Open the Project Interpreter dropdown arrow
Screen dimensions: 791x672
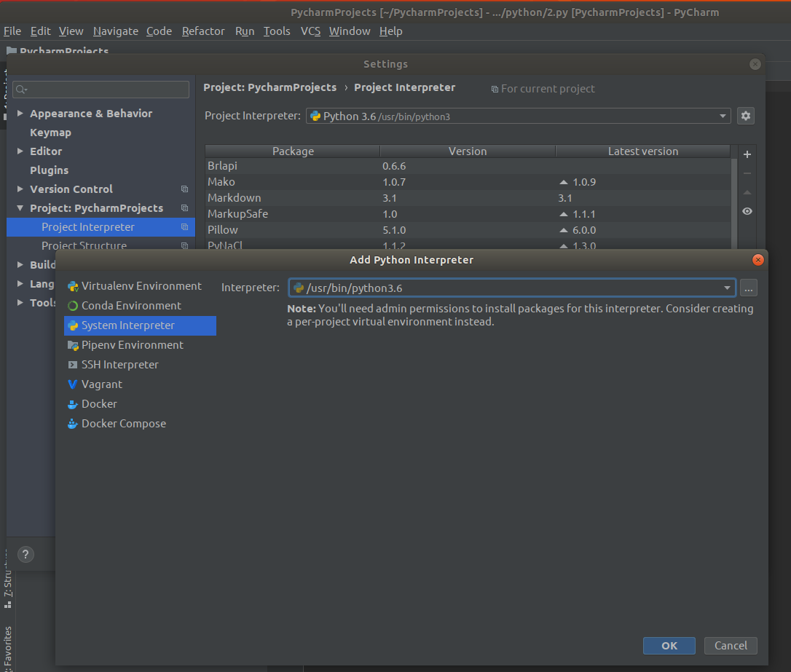click(723, 116)
